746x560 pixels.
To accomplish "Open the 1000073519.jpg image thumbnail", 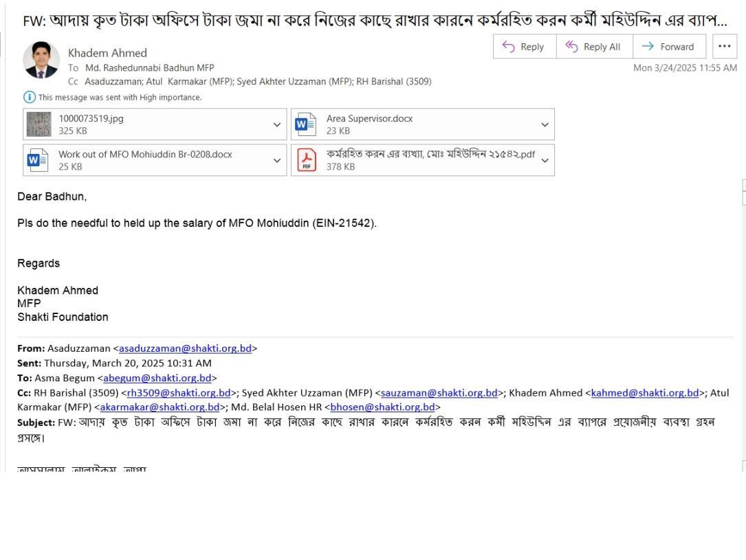I will [x=39, y=124].
